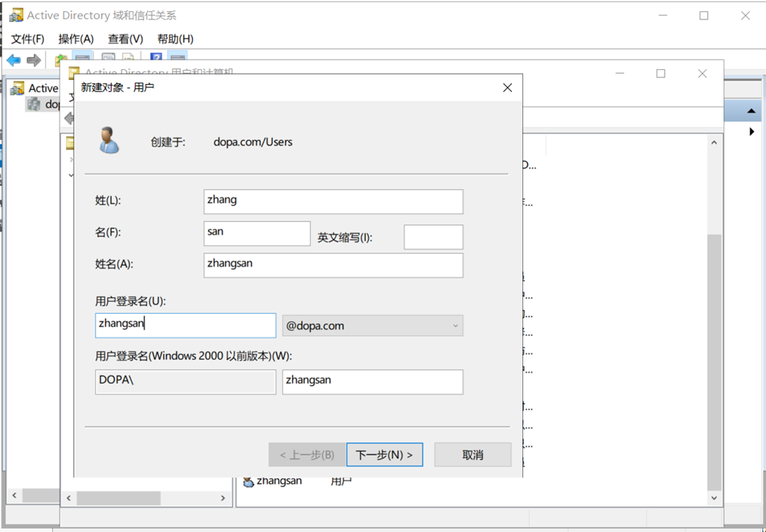The height and width of the screenshot is (532, 766).
Task: Maximize the Active Directory 用户和计算机 window
Action: click(x=660, y=73)
